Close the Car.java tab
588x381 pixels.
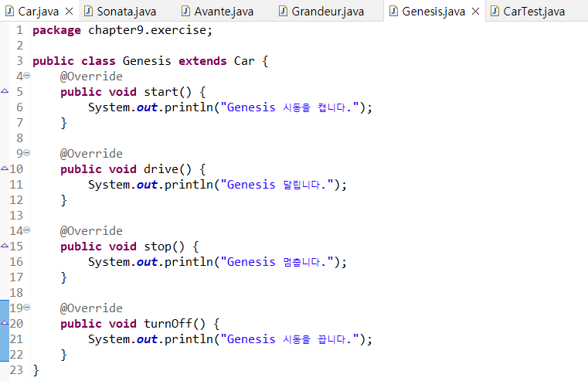[x=69, y=12]
